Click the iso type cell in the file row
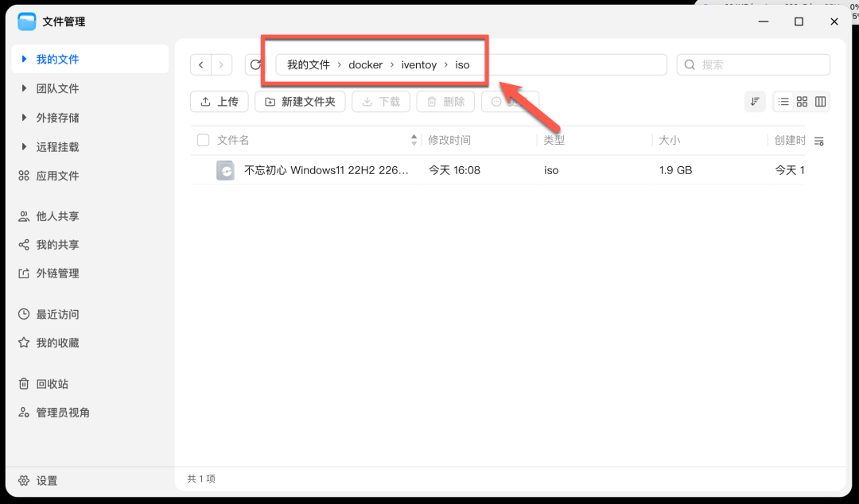Screen dimensions: 859x504 pos(551,170)
